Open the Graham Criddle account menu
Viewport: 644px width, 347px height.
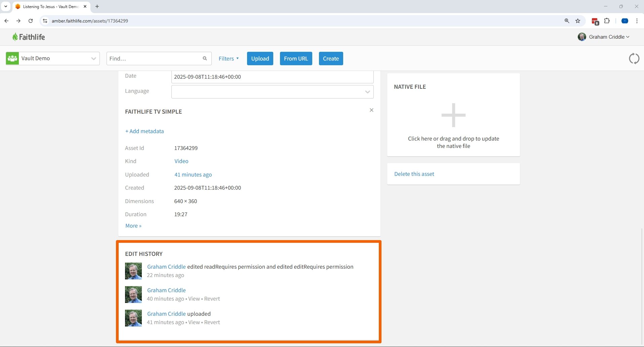(609, 37)
